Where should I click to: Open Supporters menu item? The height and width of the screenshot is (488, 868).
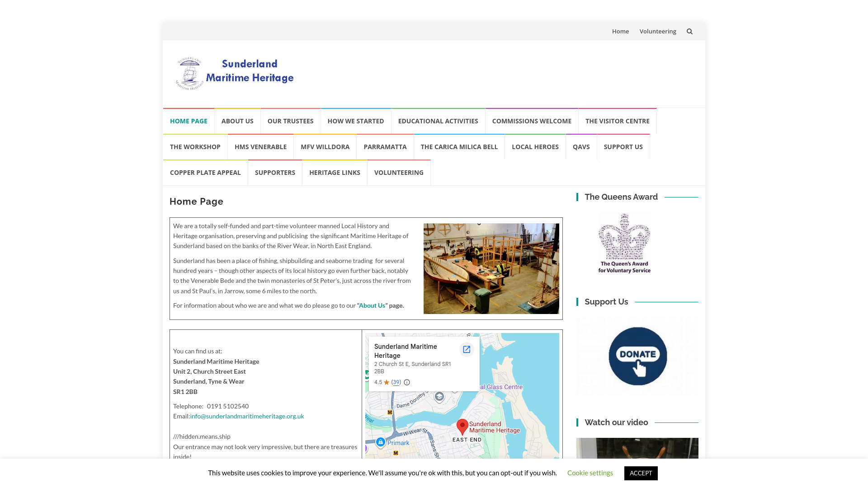275,173
